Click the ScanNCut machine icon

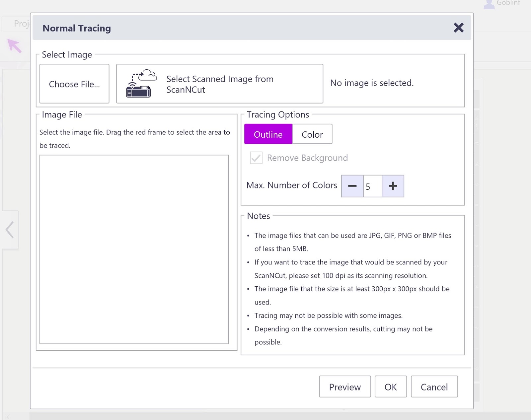tap(138, 90)
